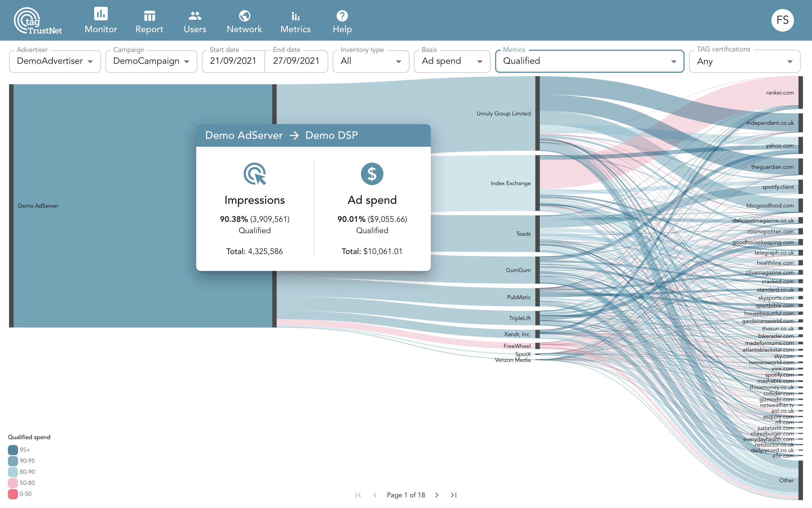Click the Users people icon
812x508 pixels.
[195, 16]
